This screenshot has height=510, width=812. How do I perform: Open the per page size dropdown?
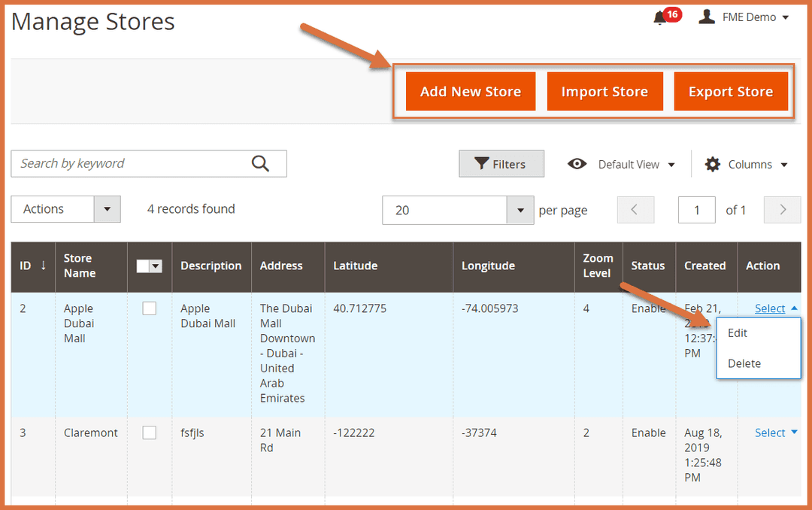(520, 210)
